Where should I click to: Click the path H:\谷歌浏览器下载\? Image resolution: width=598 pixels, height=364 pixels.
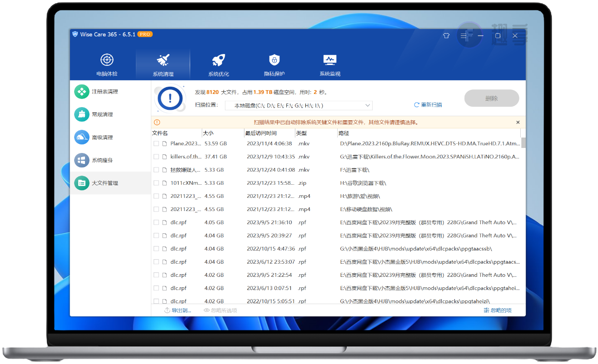[363, 183]
